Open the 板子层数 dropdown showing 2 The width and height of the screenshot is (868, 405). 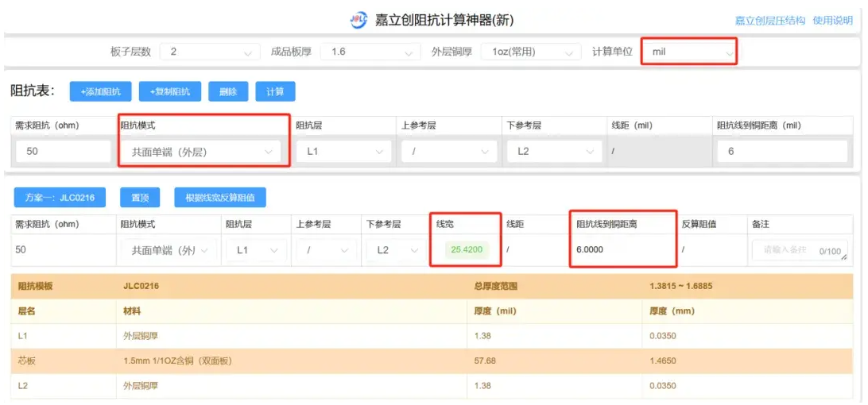pos(210,52)
